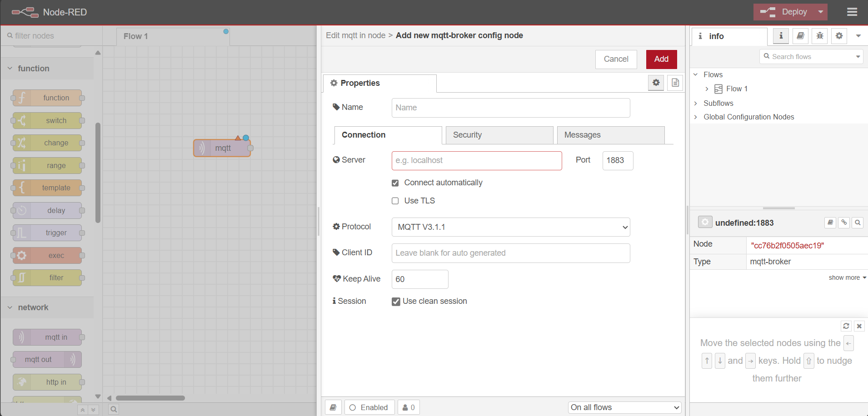Viewport: 868px width, 416px height.
Task: Toggle Use clean session checkbox
Action: point(396,302)
